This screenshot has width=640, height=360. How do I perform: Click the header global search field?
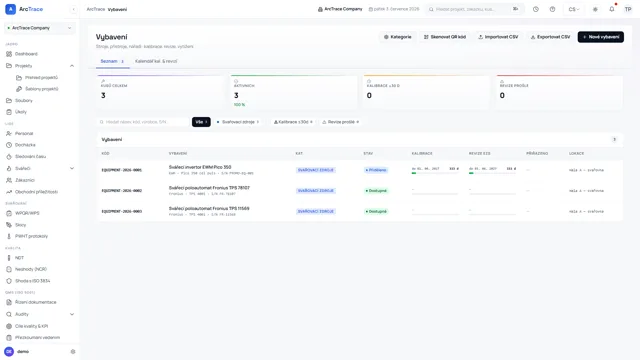coord(475,9)
